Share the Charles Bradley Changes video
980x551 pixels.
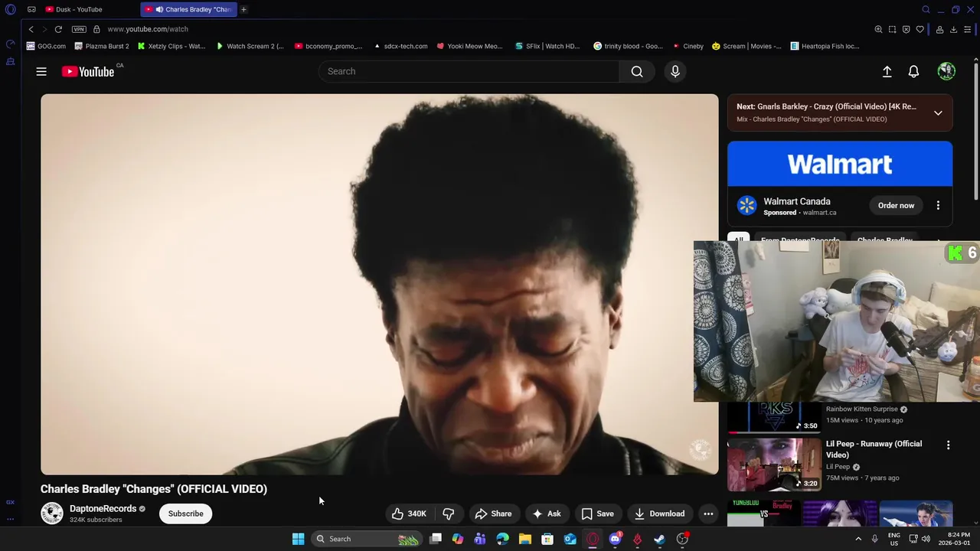click(x=493, y=514)
